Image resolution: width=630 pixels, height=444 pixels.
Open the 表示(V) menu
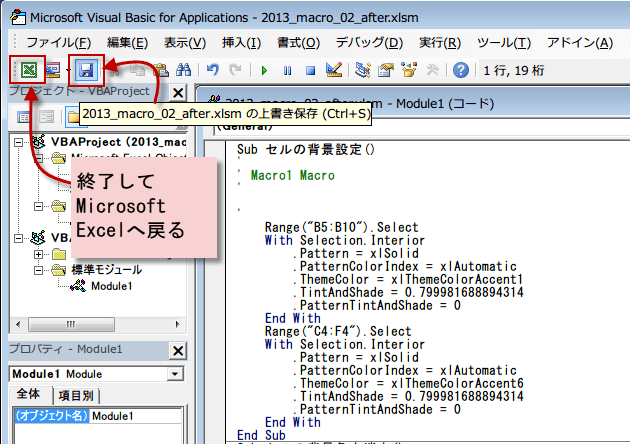coord(185,43)
